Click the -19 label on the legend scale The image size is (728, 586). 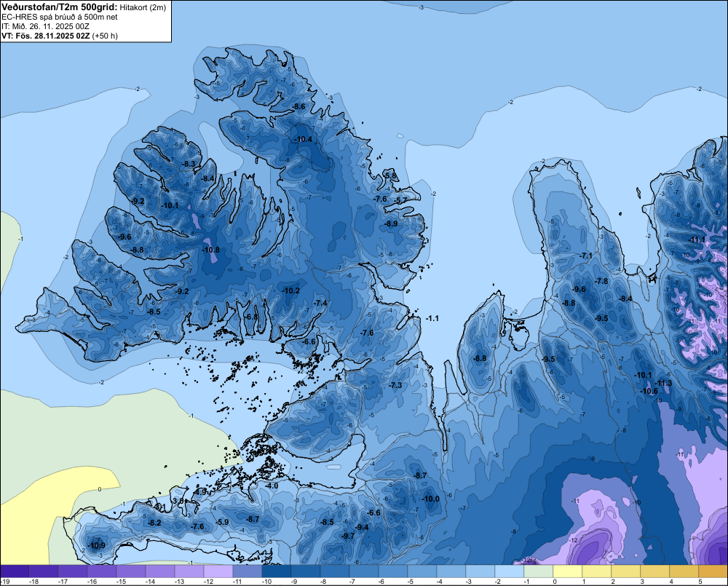(x=6, y=582)
